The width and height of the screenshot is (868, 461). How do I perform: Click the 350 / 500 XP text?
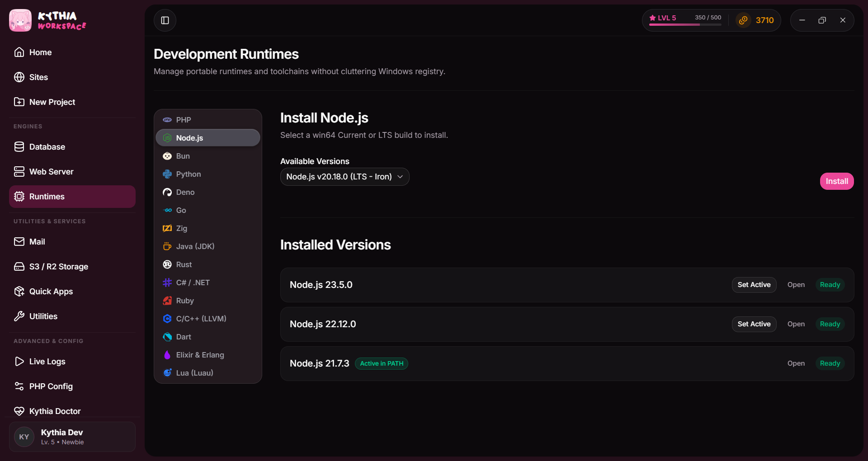(x=708, y=18)
